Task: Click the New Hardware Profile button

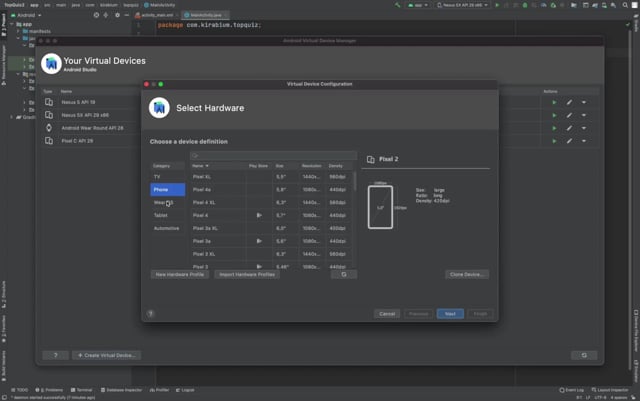Action: (x=180, y=274)
